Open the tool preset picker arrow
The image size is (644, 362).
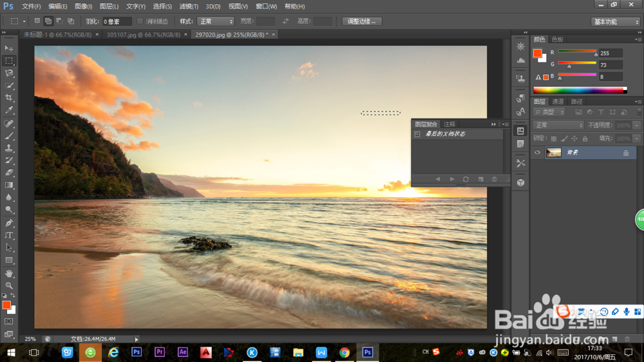24,21
